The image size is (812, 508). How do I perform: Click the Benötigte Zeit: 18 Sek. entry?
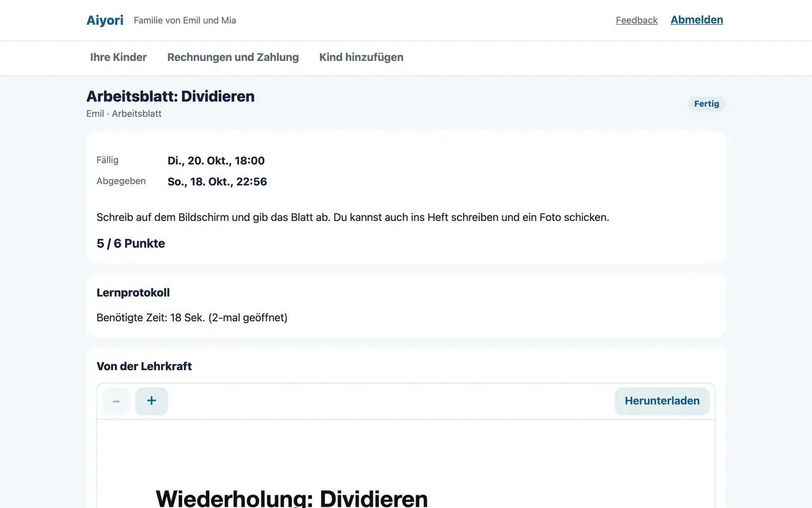[192, 317]
